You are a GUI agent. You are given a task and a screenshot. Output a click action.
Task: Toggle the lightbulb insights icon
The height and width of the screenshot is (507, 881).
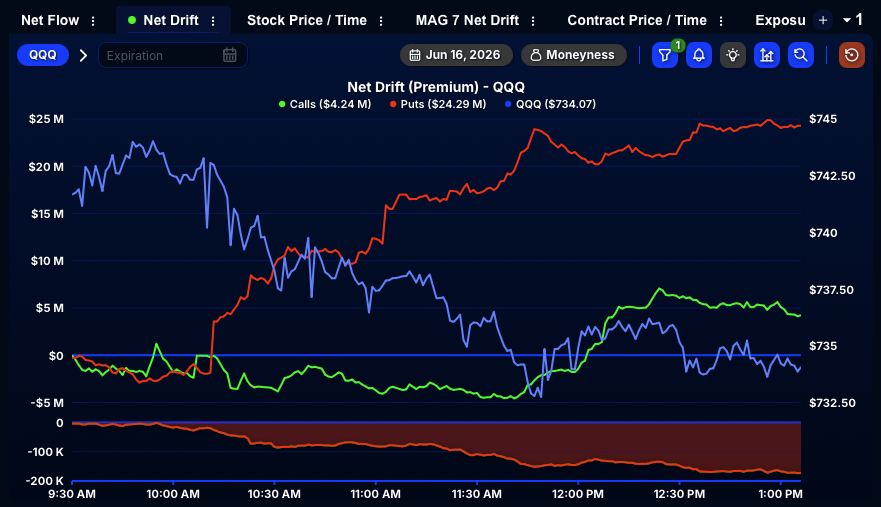(x=733, y=55)
